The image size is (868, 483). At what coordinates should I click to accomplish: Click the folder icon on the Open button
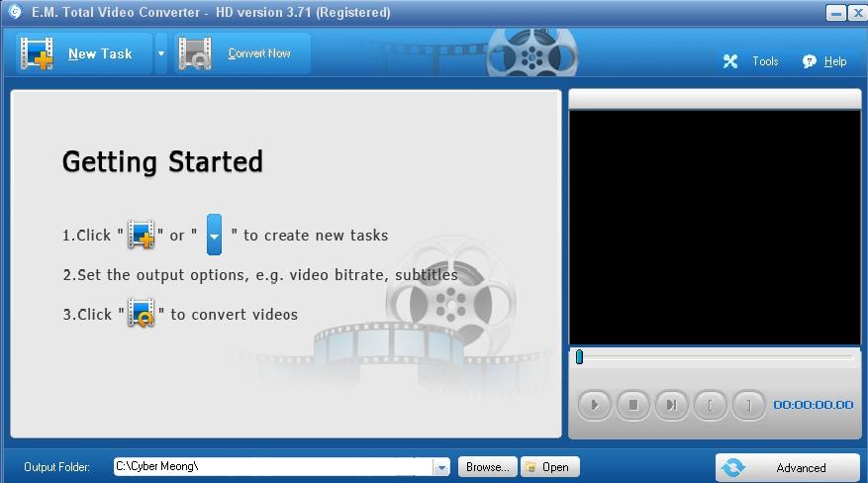(530, 467)
